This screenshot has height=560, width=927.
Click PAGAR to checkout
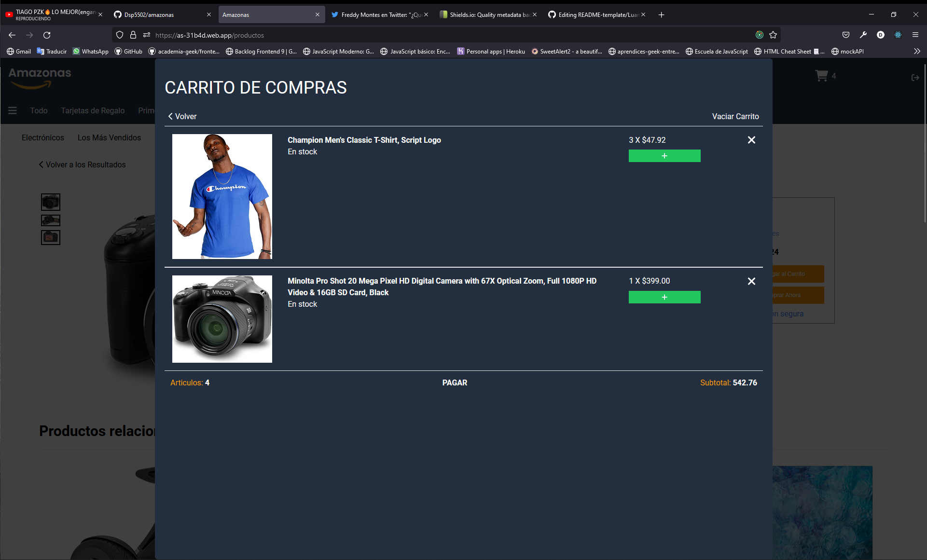(454, 382)
